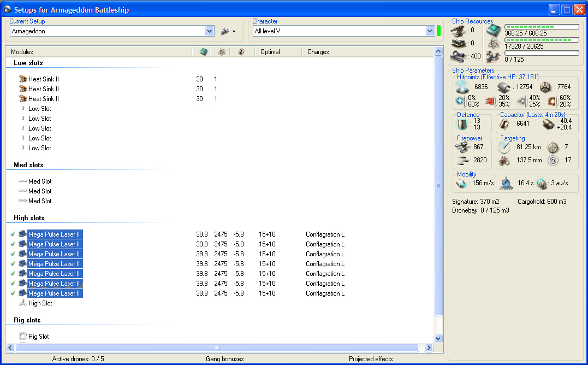Click the Rig slots section header
Screen dimensions: 588x365
pyautogui.click(x=27, y=320)
